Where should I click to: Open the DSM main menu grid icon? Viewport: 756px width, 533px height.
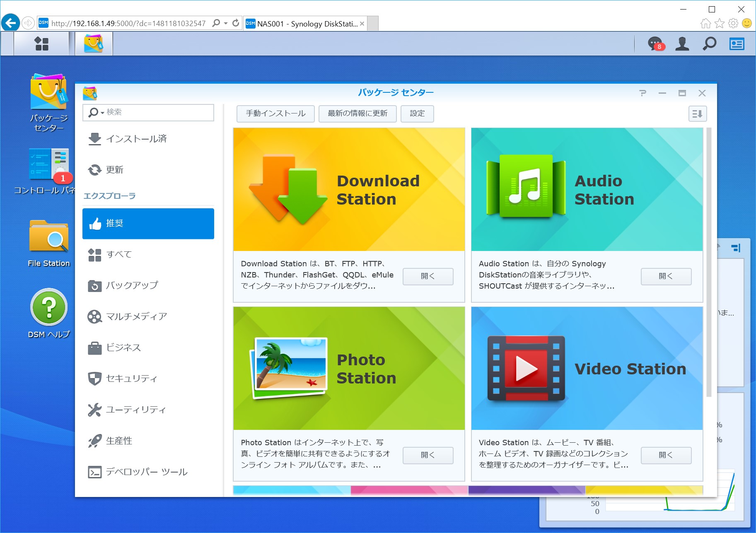[x=41, y=43]
